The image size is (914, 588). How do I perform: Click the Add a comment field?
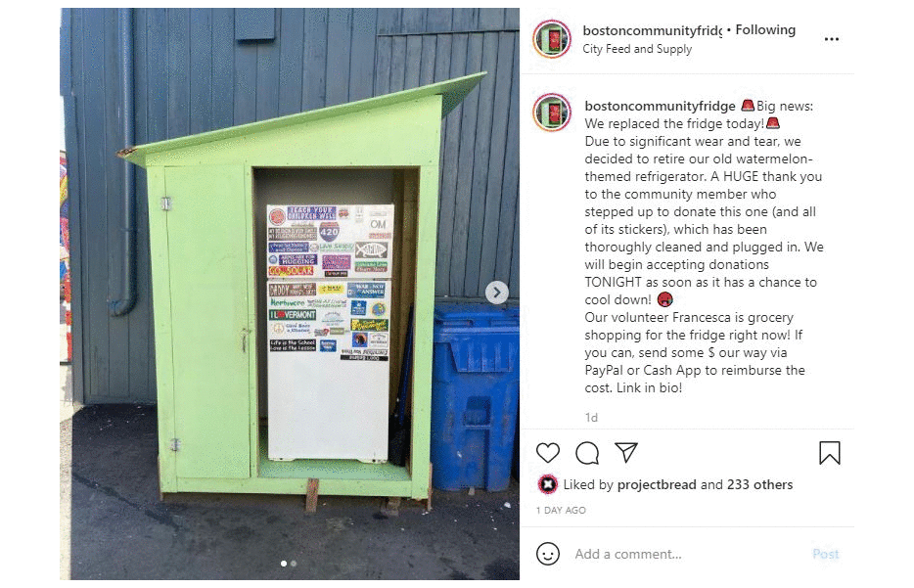[688, 554]
